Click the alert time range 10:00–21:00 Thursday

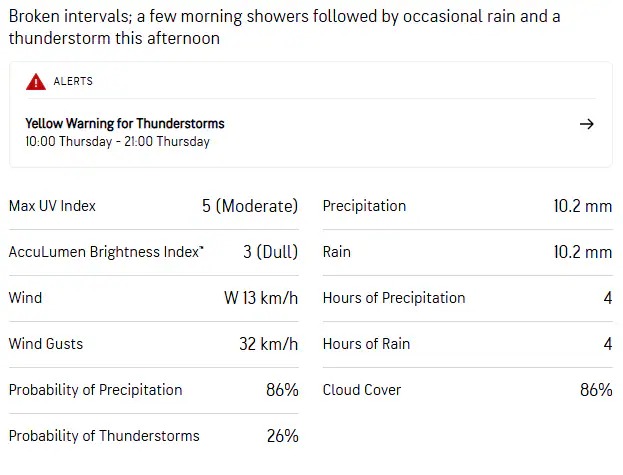pos(117,142)
